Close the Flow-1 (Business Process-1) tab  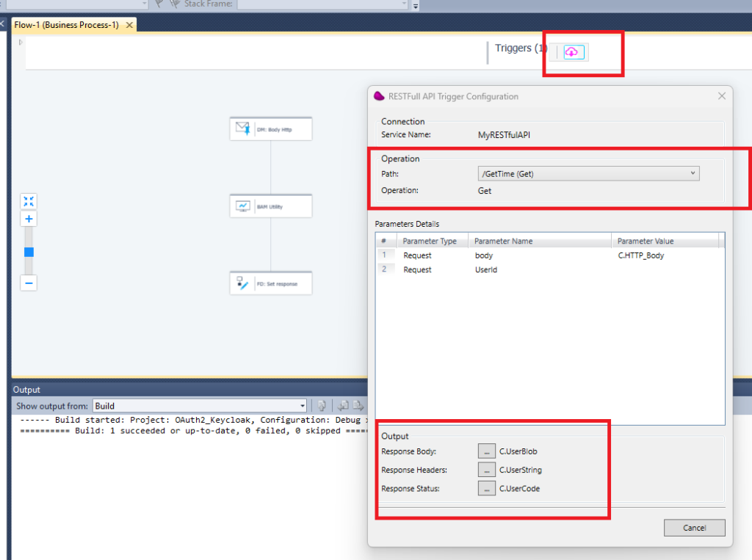[129, 25]
